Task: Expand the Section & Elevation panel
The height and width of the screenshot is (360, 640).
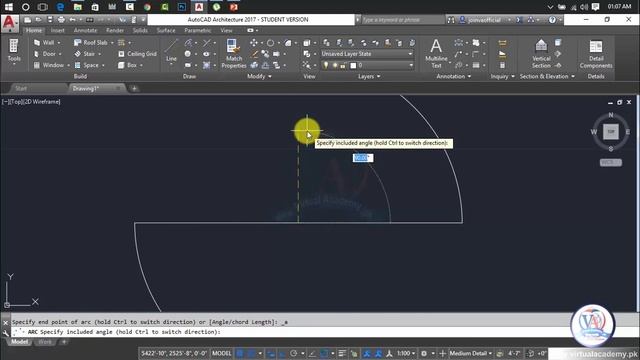Action: coord(547,76)
